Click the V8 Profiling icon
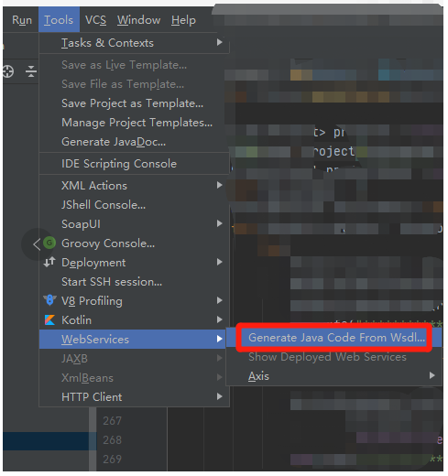 [49, 300]
